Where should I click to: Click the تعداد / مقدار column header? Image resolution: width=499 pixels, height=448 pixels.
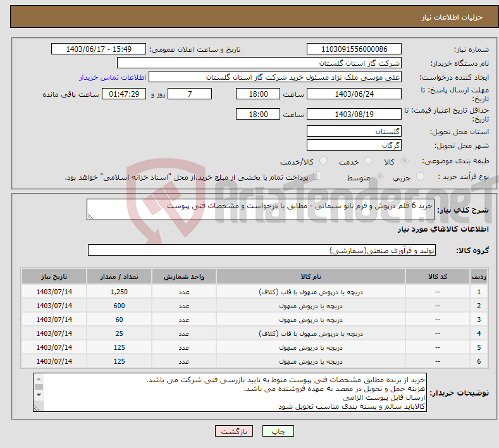tap(119, 277)
